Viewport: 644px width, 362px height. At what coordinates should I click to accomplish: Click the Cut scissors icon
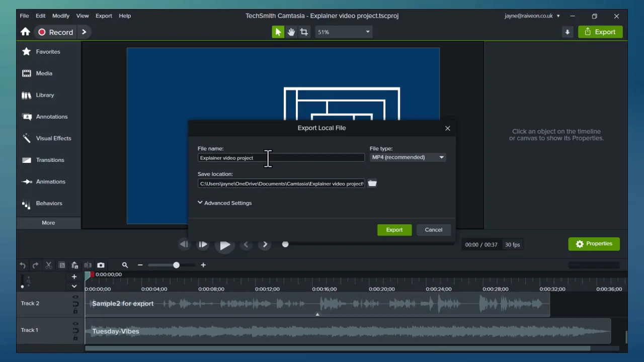tap(49, 265)
